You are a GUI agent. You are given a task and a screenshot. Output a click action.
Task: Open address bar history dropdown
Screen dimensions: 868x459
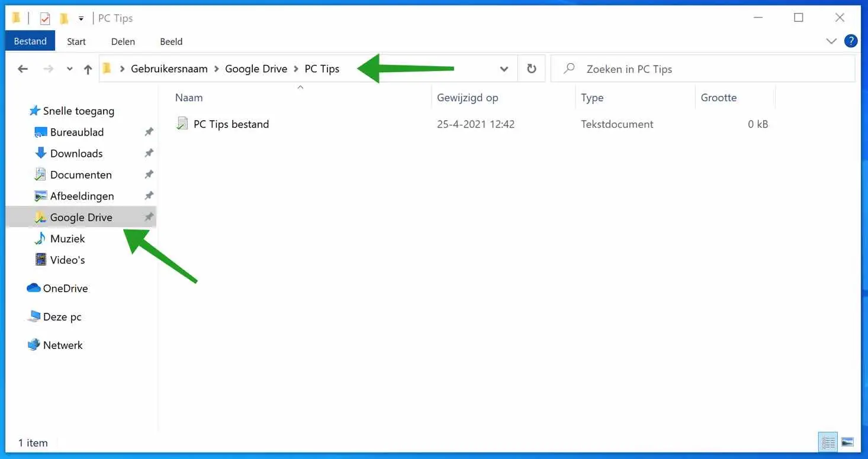(504, 69)
